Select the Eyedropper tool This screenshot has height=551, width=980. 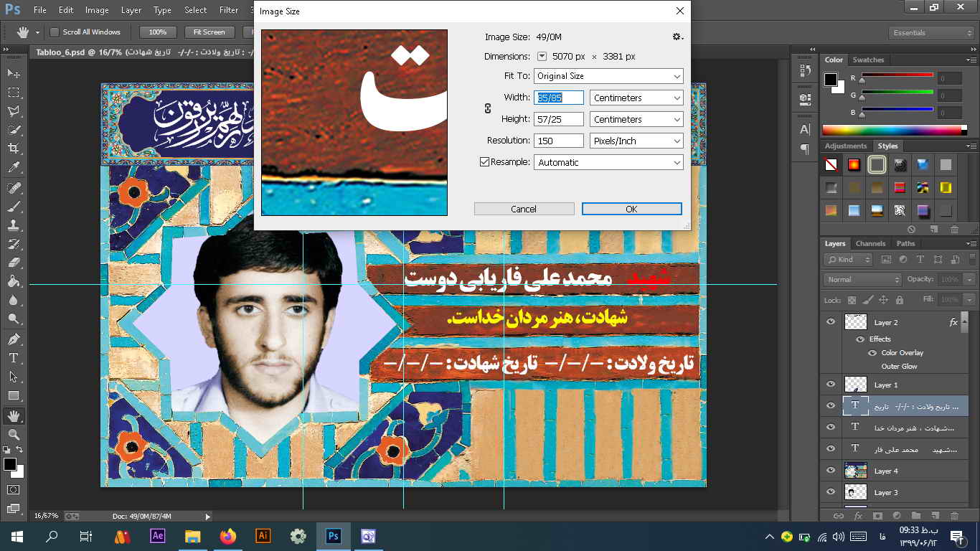point(14,168)
